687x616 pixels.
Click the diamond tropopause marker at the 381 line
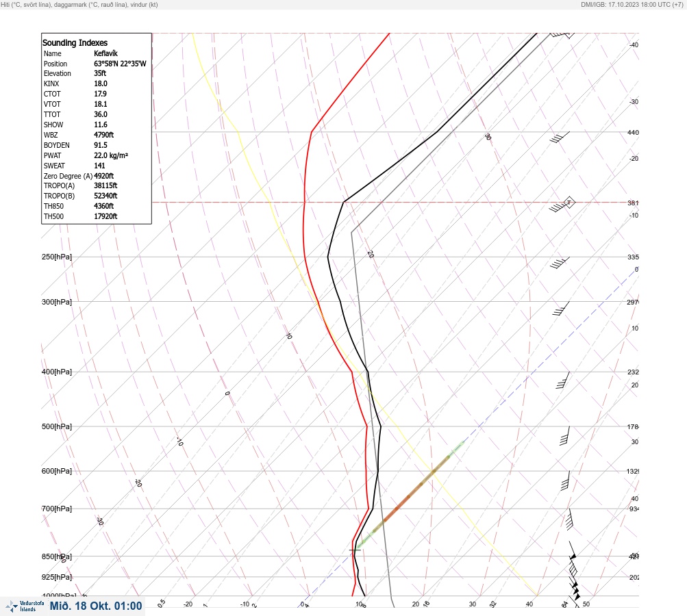click(x=569, y=203)
